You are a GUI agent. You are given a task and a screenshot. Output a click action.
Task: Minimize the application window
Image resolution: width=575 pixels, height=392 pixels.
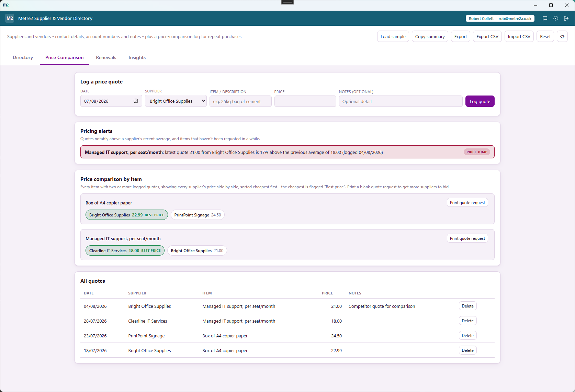(535, 5)
